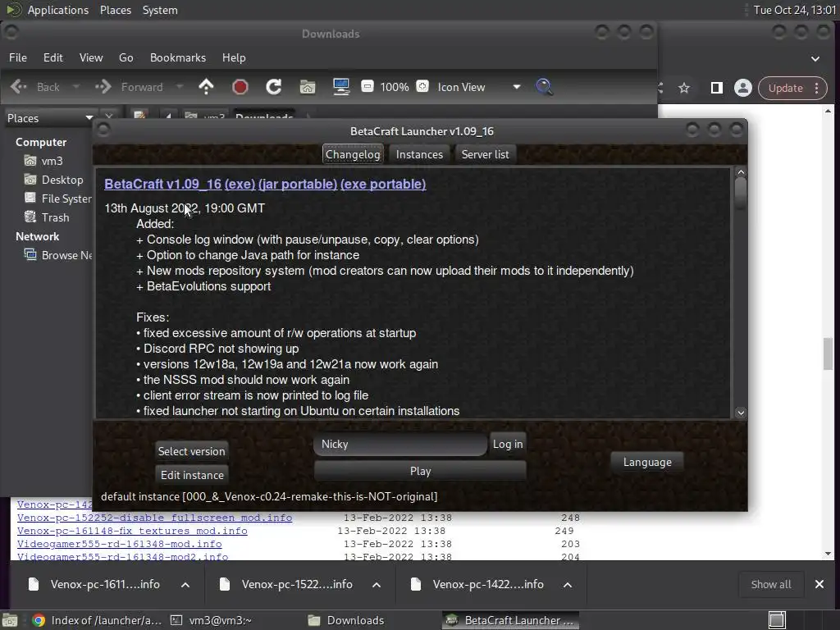This screenshot has width=840, height=630.
Task: Reload the Downloads folder view
Action: 274,87
